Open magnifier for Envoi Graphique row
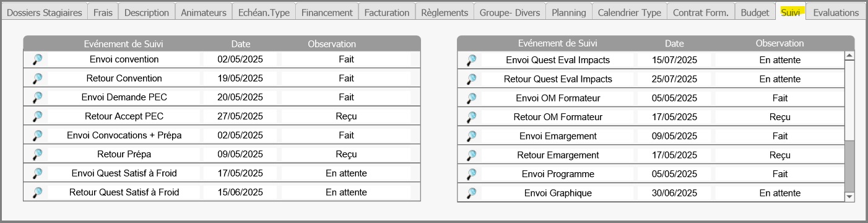Image resolution: width=868 pixels, height=223 pixels. point(471,193)
